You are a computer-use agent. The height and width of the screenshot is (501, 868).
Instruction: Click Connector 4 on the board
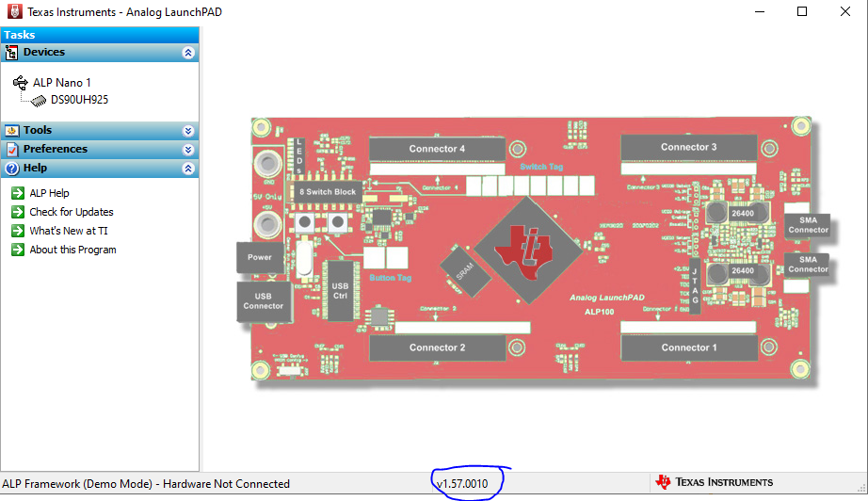(438, 149)
